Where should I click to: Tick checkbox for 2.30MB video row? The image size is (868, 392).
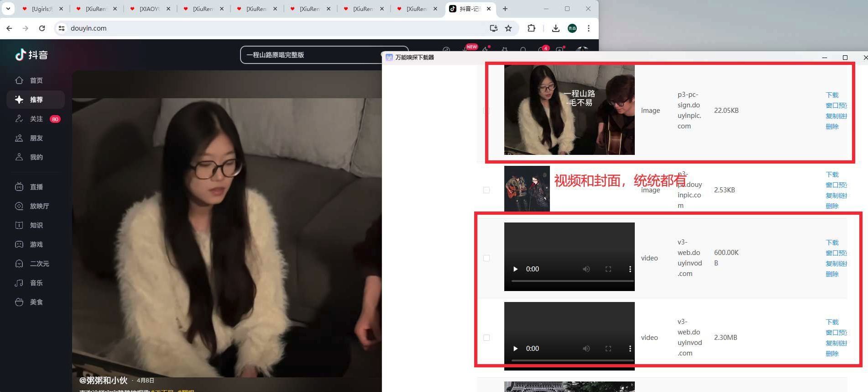[486, 338]
